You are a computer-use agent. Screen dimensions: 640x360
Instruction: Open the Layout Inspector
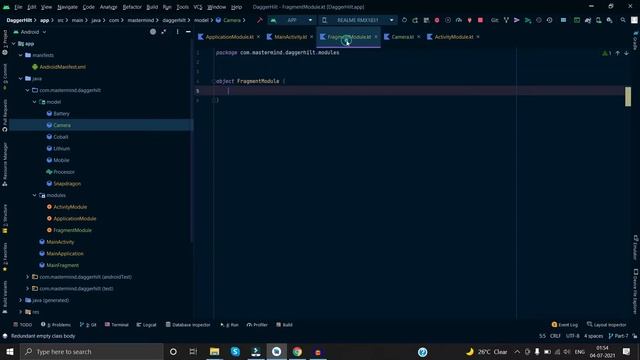pos(607,325)
